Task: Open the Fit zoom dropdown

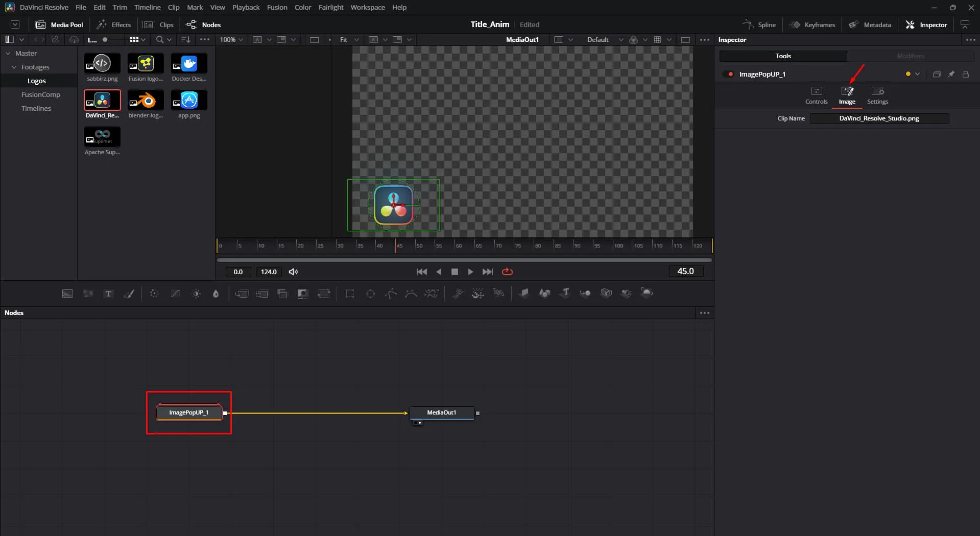Action: point(349,39)
